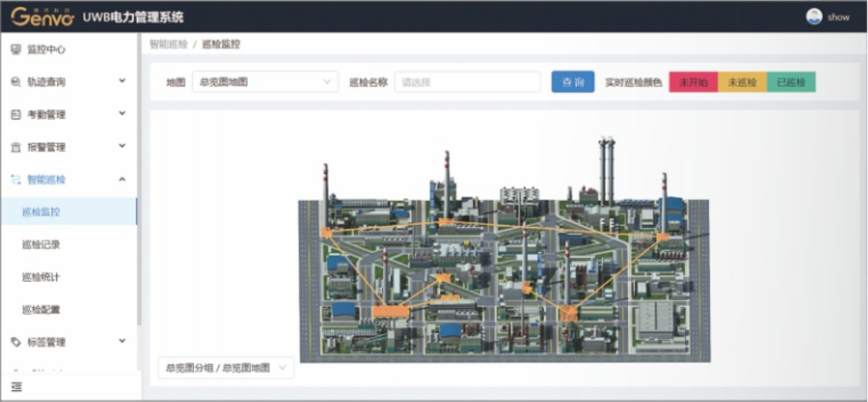Screen dimensions: 868x402
Task: Open the 巡检名称 select field
Action: [x=467, y=82]
